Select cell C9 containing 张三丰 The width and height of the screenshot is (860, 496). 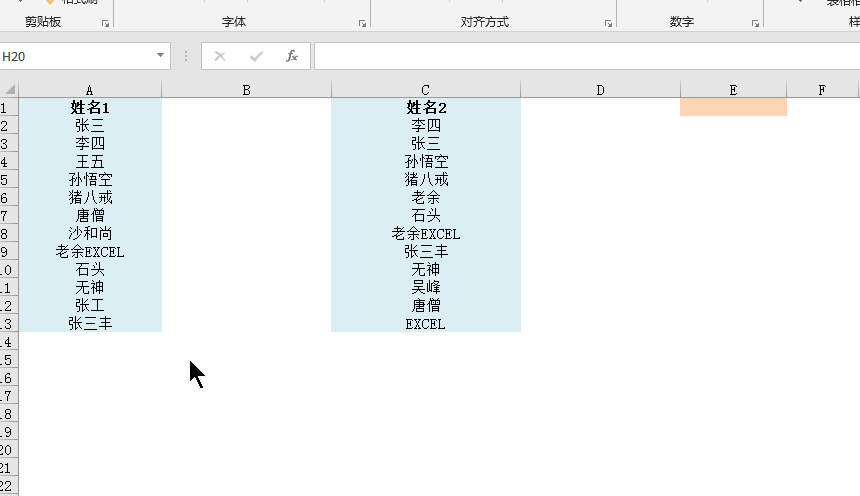pyautogui.click(x=426, y=252)
